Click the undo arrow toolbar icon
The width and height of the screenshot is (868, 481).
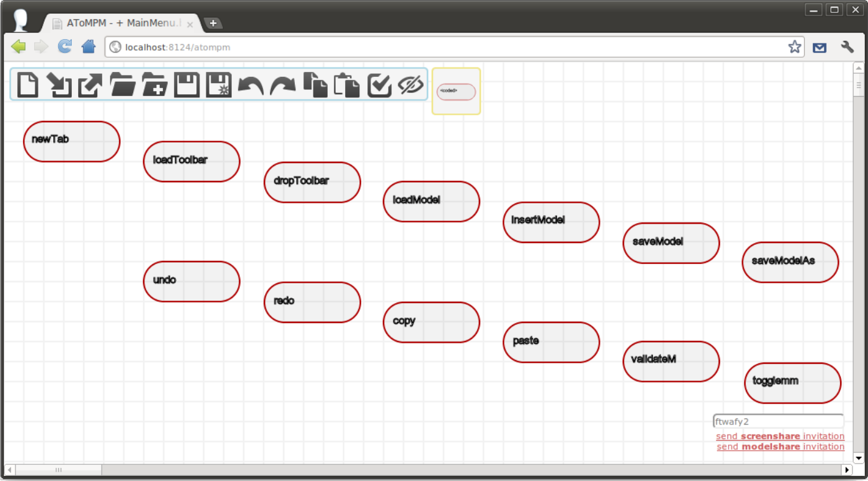251,86
